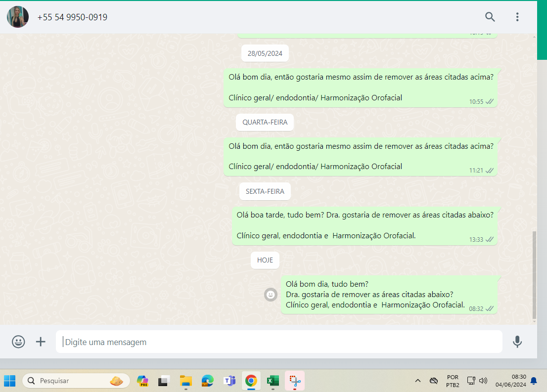Open Google Chrome from the taskbar
547x392 pixels.
(x=251, y=381)
